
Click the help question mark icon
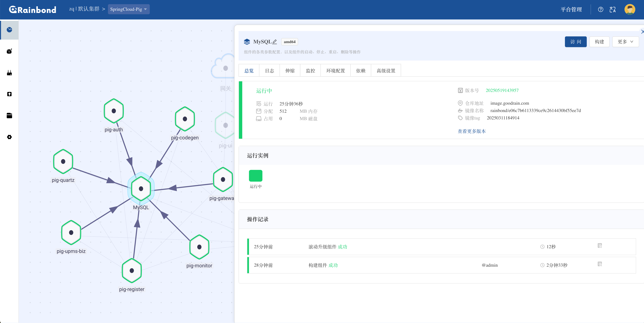point(601,9)
